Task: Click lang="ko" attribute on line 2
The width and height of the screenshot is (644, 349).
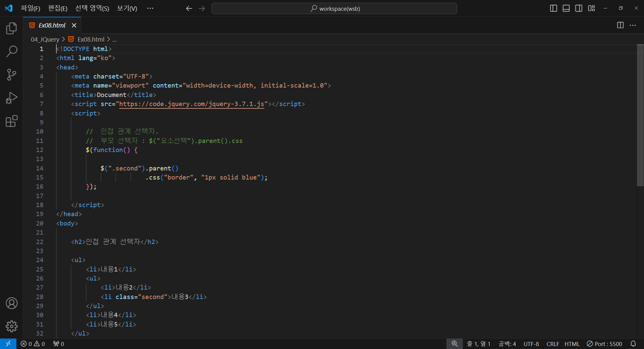Action: tap(95, 58)
